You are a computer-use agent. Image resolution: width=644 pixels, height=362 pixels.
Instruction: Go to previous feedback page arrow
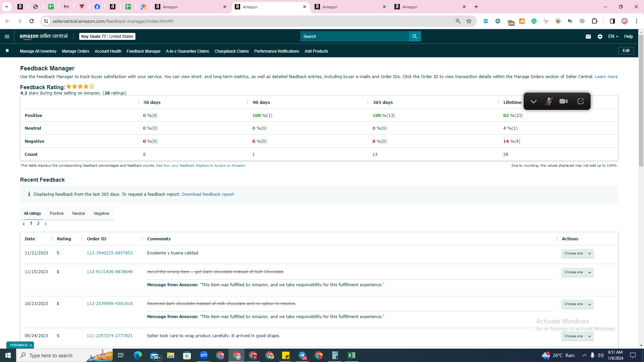pyautogui.click(x=24, y=224)
